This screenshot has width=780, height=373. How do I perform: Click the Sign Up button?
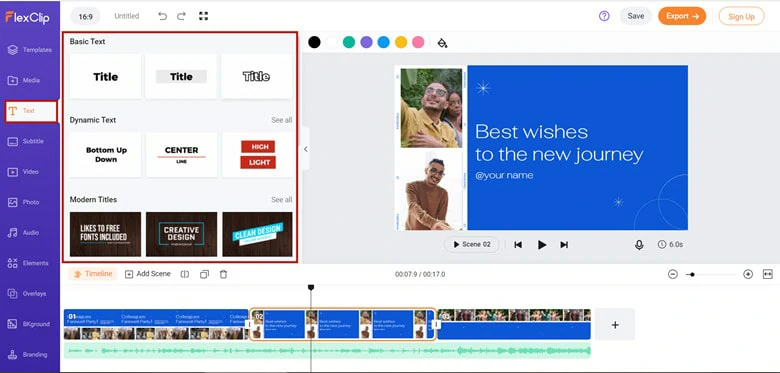(x=741, y=16)
